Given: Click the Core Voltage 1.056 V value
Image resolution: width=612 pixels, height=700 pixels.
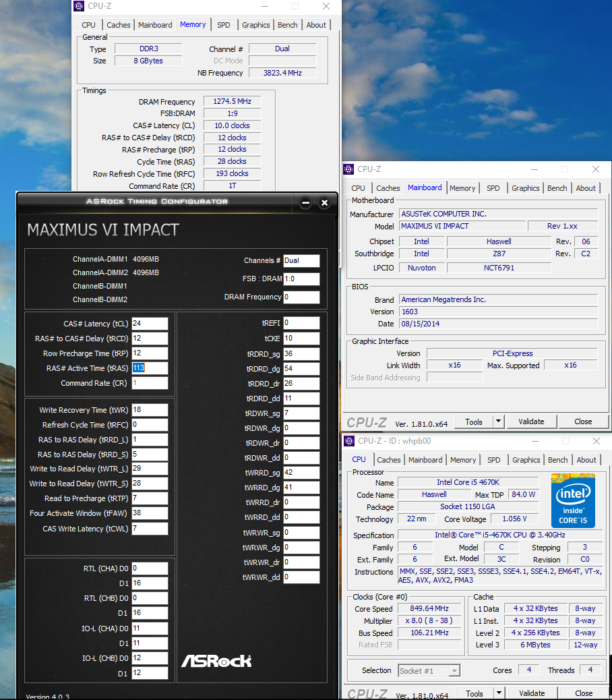Looking at the screenshot, I should pyautogui.click(x=514, y=519).
